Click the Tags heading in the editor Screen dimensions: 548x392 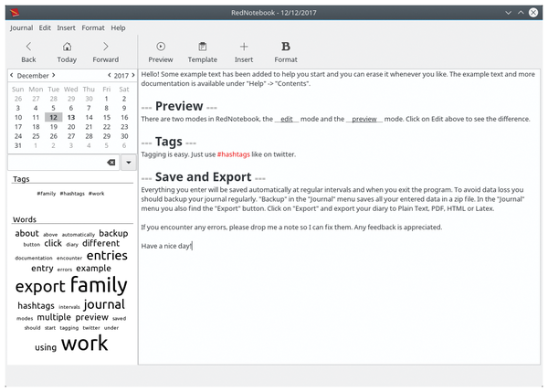pos(169,142)
